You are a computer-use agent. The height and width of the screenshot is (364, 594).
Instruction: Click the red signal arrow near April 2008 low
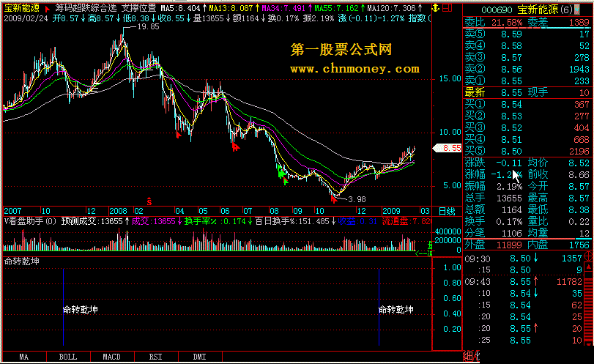tap(179, 135)
